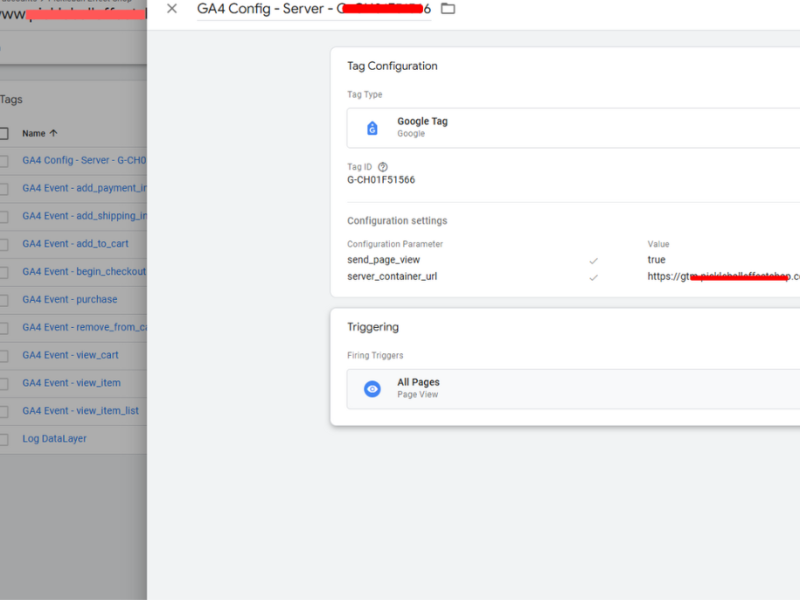Open the folder icon beside the tag title
The width and height of the screenshot is (800, 600).
pos(448,9)
